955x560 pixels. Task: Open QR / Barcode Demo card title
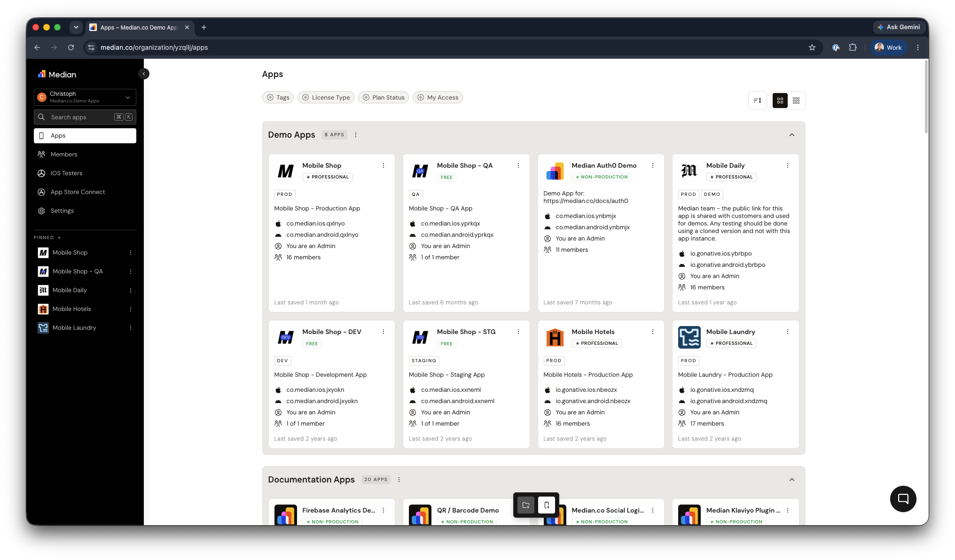pyautogui.click(x=468, y=510)
